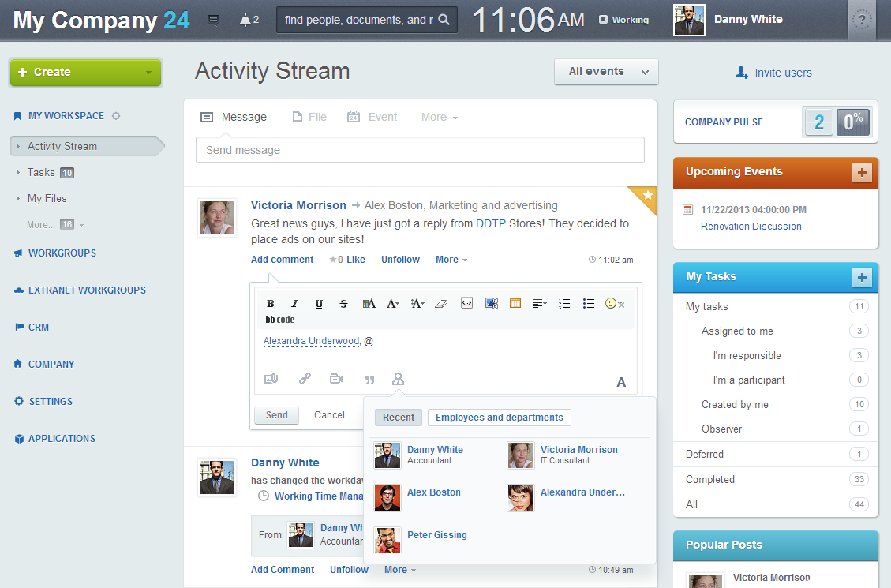Toggle bold formatting in comment editor
The width and height of the screenshot is (891, 588).
point(271,304)
